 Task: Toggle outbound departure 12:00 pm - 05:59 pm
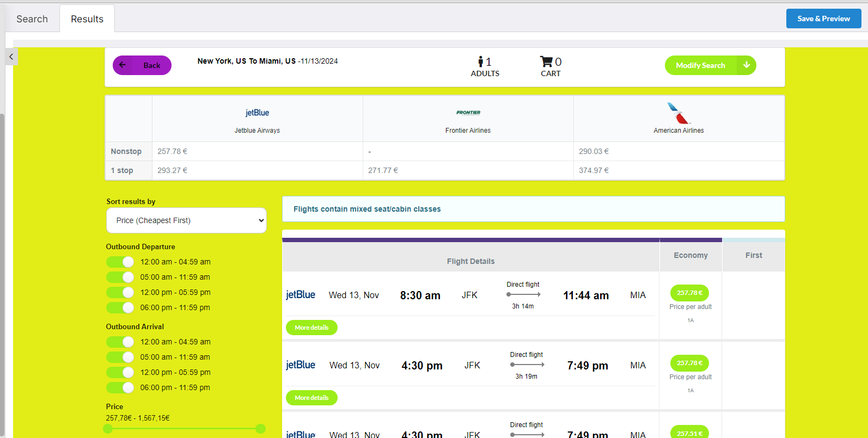(120, 292)
